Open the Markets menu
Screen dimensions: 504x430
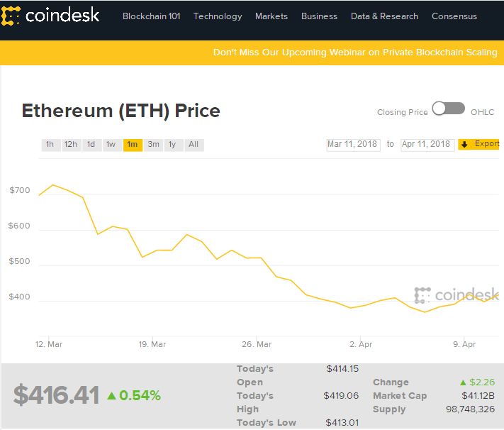[x=271, y=16]
